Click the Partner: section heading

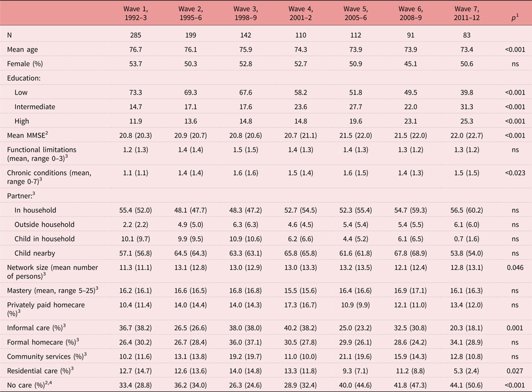point(21,196)
